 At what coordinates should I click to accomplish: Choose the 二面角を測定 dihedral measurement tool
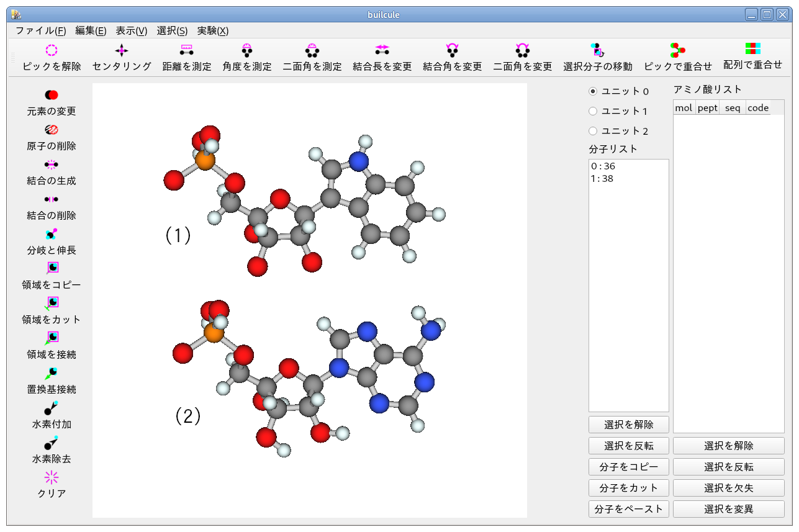coord(312,50)
